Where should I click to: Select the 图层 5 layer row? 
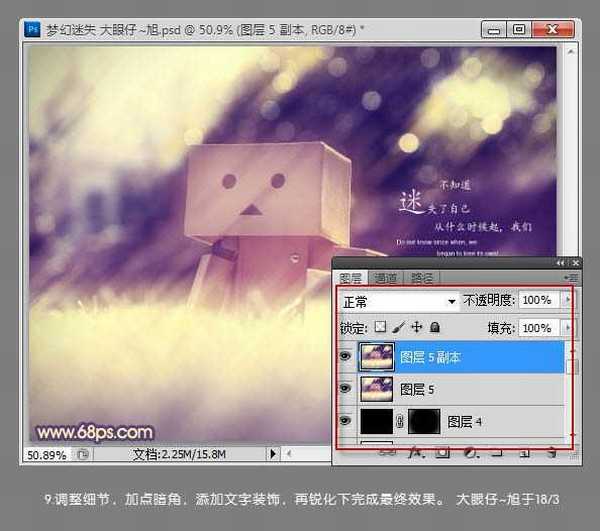(451, 389)
